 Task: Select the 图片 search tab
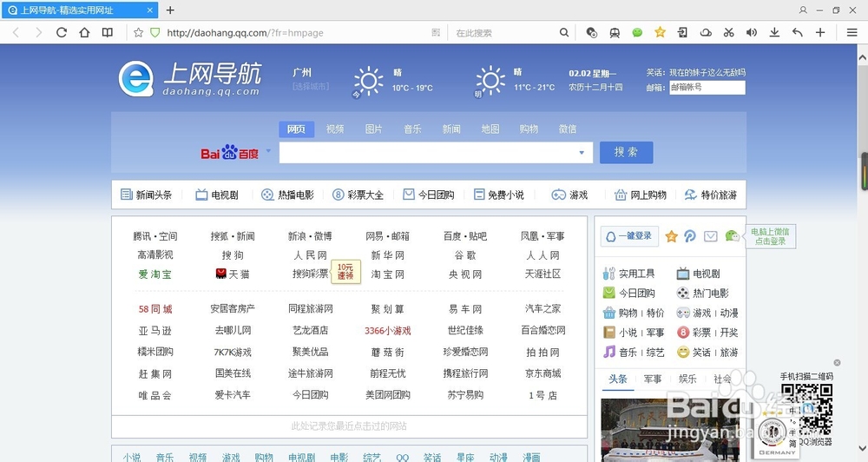click(373, 129)
